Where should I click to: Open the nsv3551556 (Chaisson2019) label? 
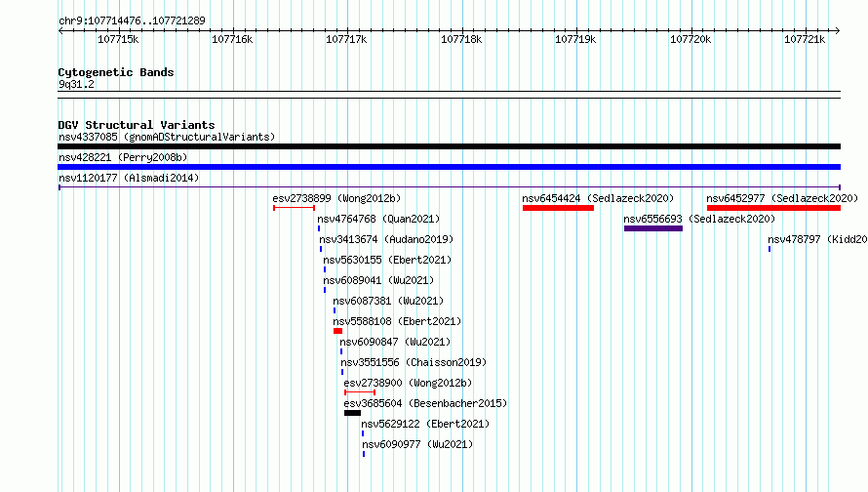414,362
